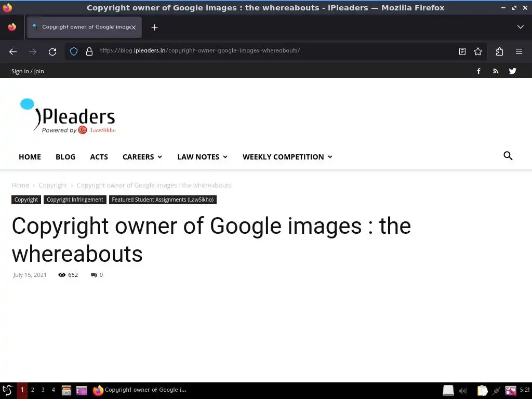Click the iPleaders logo
The height and width of the screenshot is (399, 532).
(x=68, y=116)
